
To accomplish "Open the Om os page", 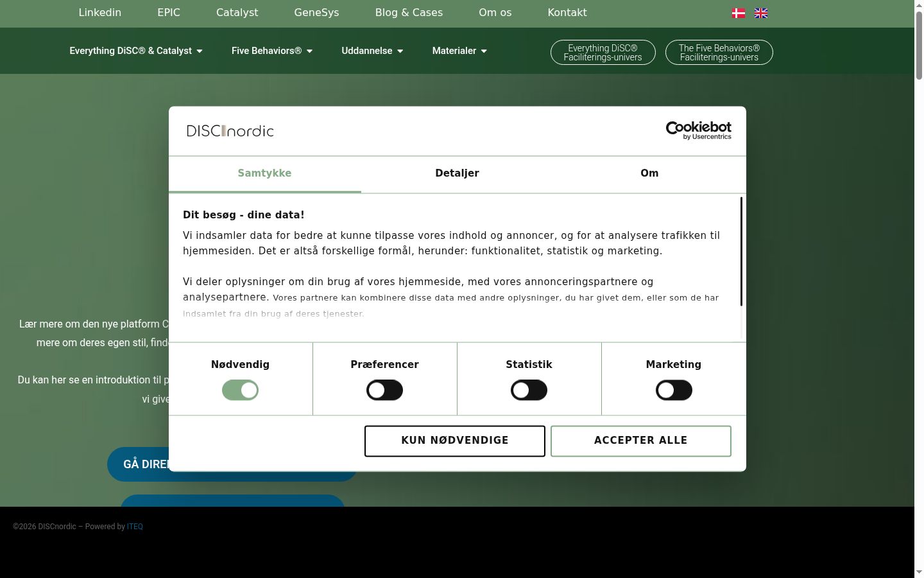I will coord(495,12).
